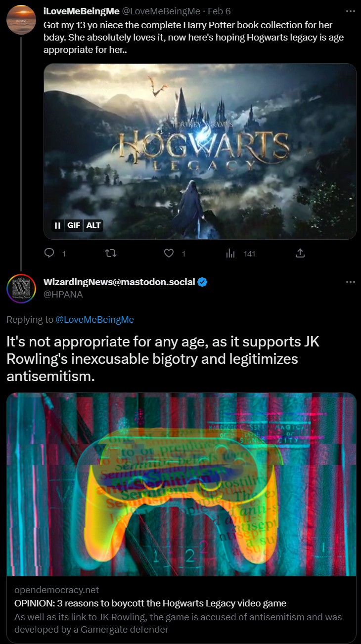Viewport: 361px width, 644px height.
Task: Like the Hogwarts Legacy GIF tweet
Action: click(x=169, y=253)
